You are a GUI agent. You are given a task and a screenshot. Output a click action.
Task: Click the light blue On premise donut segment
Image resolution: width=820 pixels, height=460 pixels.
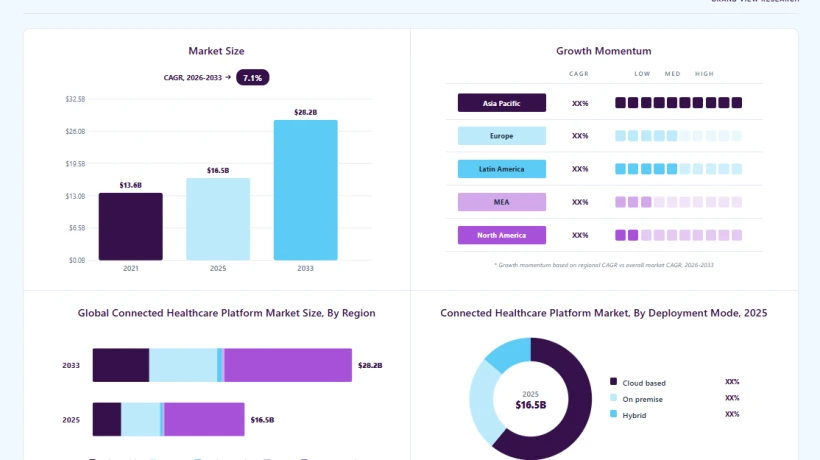pyautogui.click(x=482, y=402)
